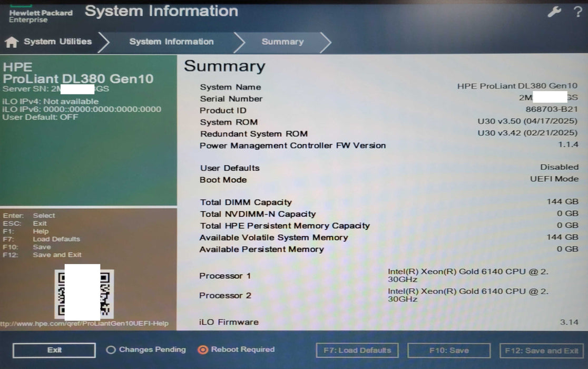Select Available Volatile System Memory label

tap(274, 237)
